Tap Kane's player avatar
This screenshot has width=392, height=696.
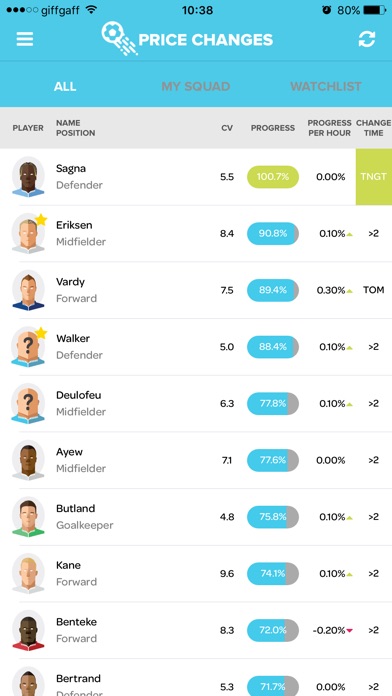(28, 573)
